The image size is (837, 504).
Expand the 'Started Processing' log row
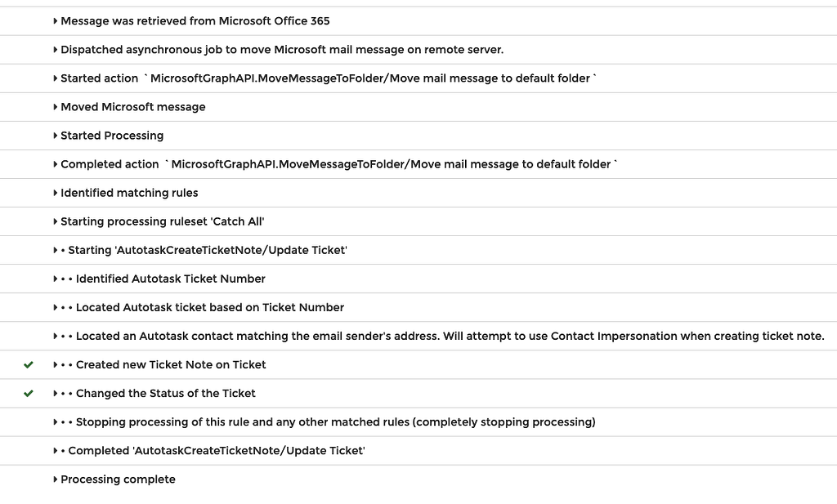(55, 135)
